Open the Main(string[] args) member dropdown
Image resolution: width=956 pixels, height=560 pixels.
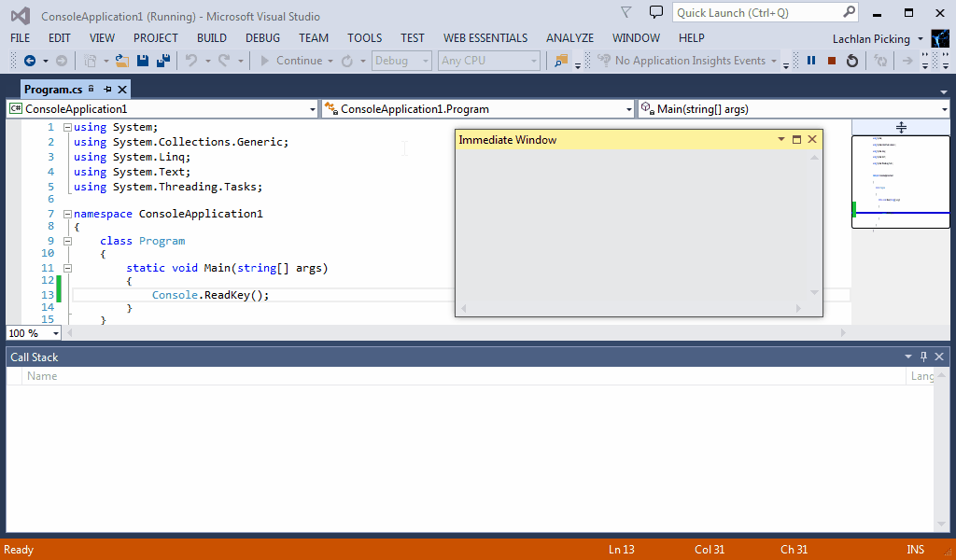tap(945, 110)
